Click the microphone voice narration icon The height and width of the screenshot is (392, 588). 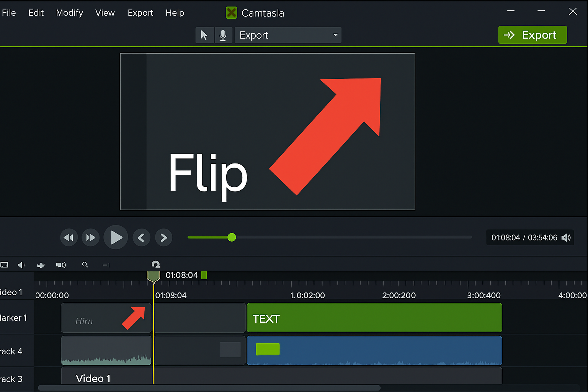click(223, 35)
